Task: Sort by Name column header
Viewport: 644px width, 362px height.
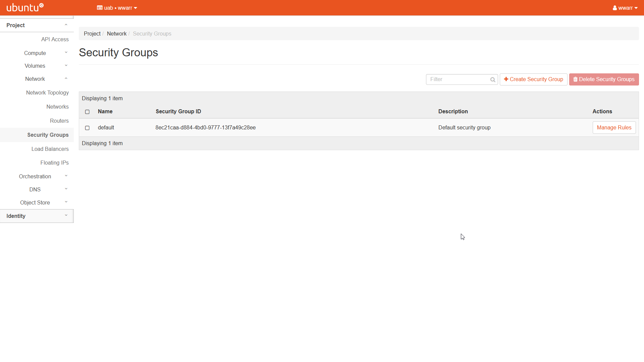Action: tap(105, 111)
